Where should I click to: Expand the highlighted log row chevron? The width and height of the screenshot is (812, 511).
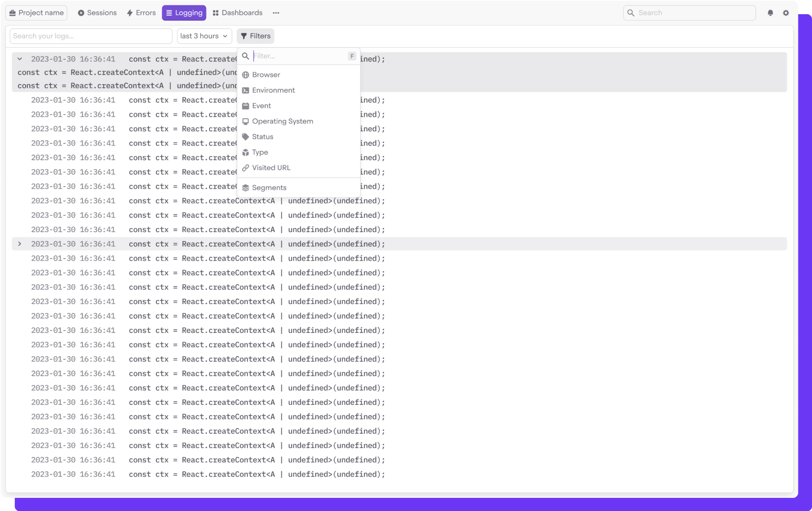click(x=19, y=244)
